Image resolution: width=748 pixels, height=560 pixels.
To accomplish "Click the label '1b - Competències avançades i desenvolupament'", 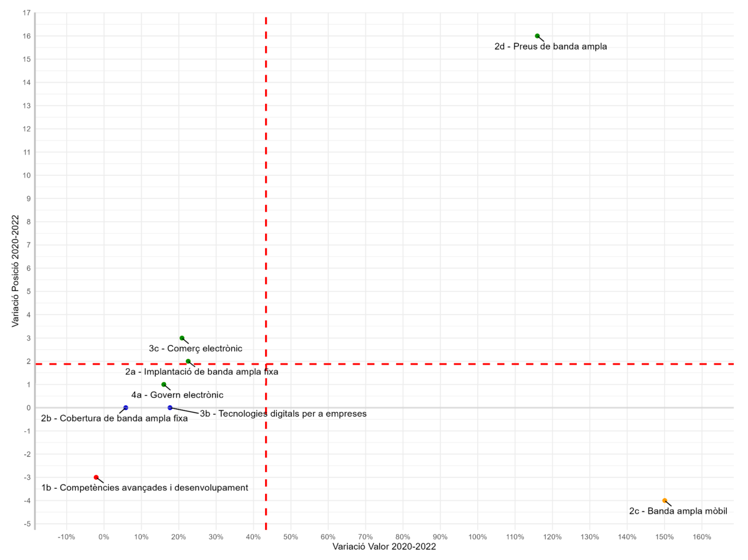I will (x=145, y=488).
